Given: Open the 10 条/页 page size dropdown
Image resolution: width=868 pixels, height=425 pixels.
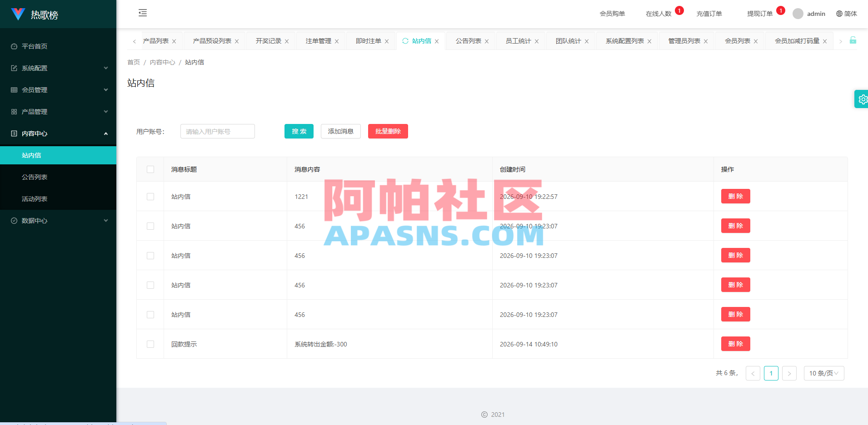Looking at the screenshot, I should coord(824,373).
